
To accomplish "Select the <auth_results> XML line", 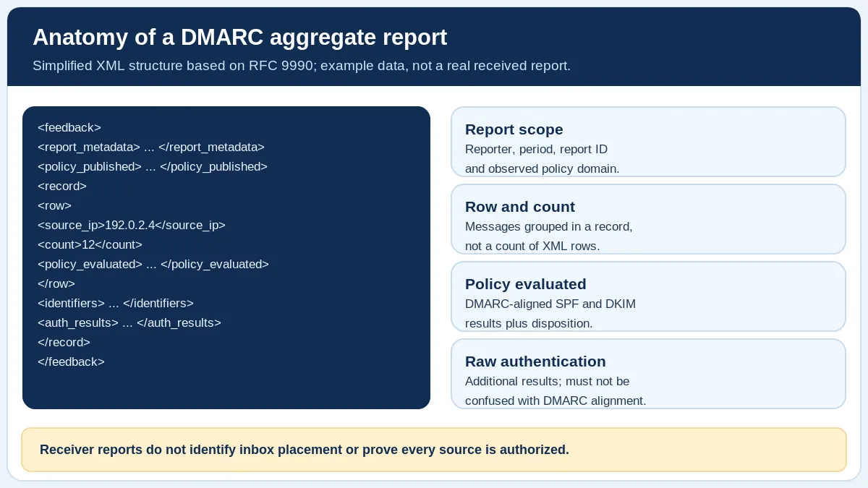I will tap(129, 323).
